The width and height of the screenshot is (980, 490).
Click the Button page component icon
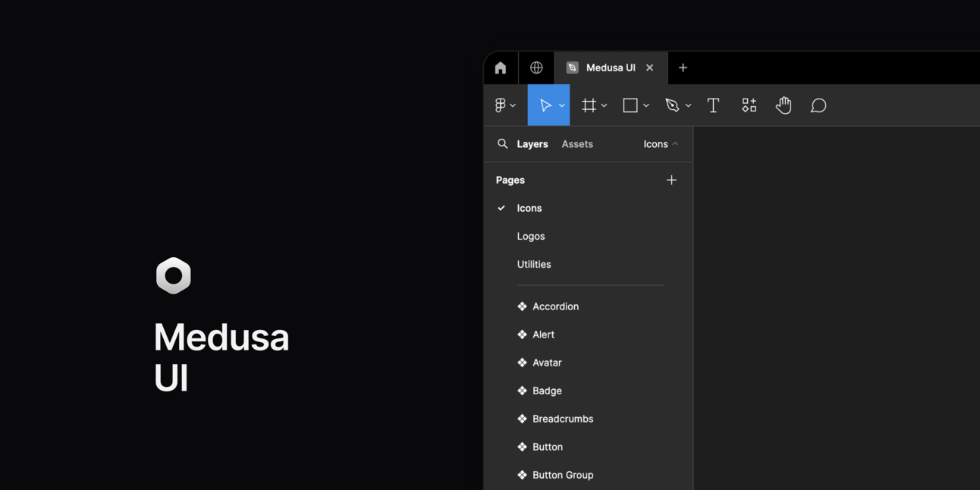[522, 447]
